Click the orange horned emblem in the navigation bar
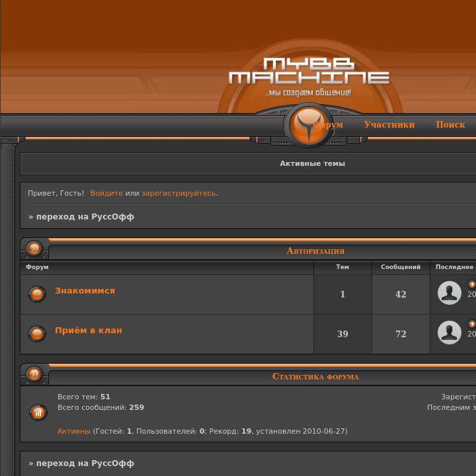The width and height of the screenshot is (476, 476). coord(309,126)
